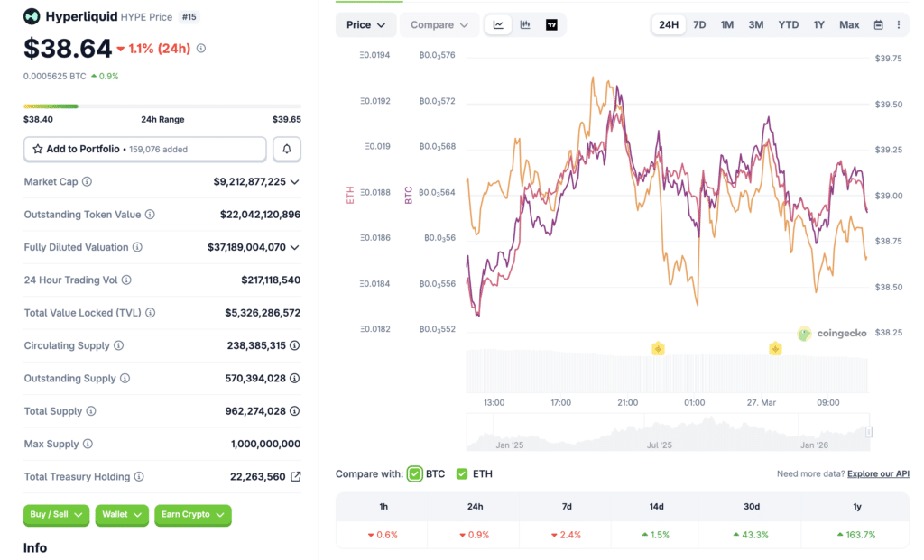Select 24H time range tab
924x560 pixels.
[x=669, y=24]
